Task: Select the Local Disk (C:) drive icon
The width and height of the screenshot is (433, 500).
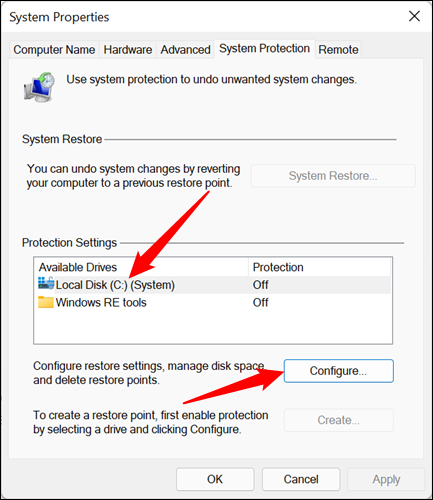Action: point(46,283)
